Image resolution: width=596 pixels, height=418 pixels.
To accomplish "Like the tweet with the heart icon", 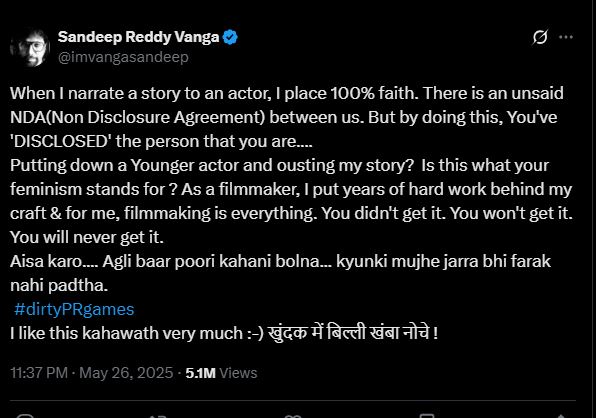I will coord(292,416).
